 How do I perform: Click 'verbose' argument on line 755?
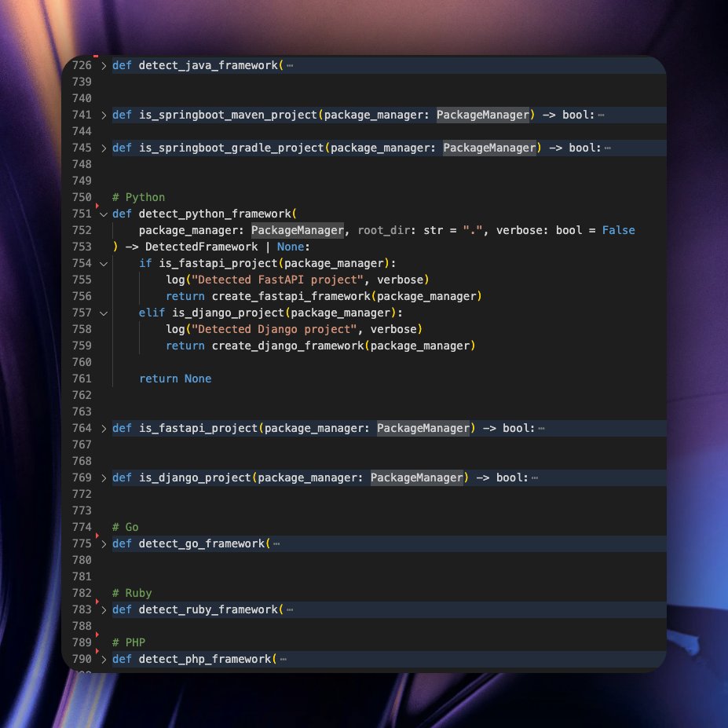tap(401, 280)
